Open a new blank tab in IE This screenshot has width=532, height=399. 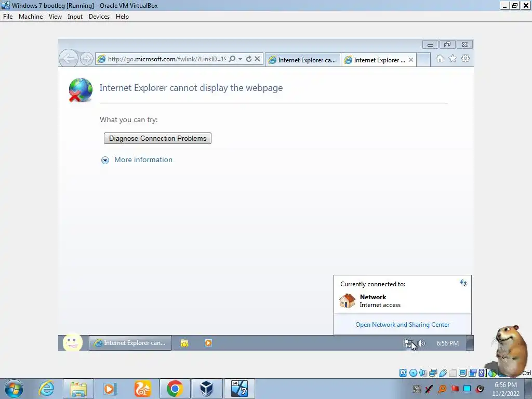[x=423, y=60]
